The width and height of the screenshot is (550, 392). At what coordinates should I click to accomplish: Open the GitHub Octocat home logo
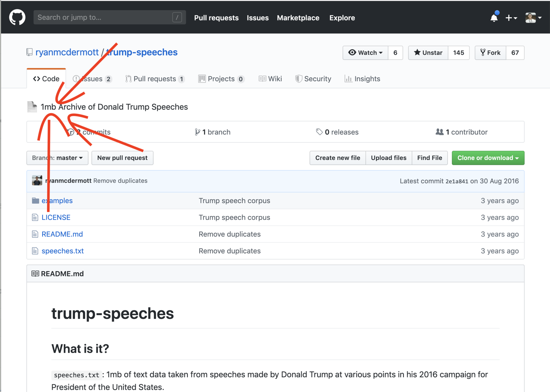point(17,17)
